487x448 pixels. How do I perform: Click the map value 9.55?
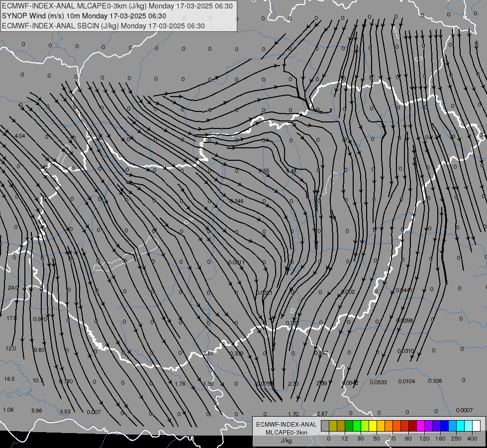click(264, 171)
